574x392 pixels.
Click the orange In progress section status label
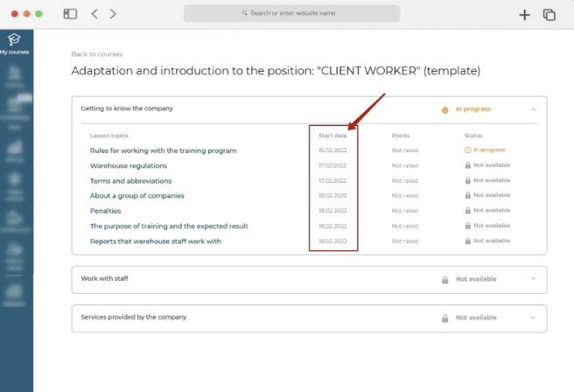[473, 109]
